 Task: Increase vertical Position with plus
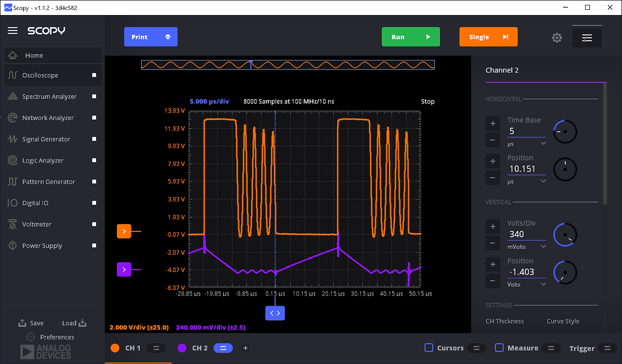tap(493, 265)
